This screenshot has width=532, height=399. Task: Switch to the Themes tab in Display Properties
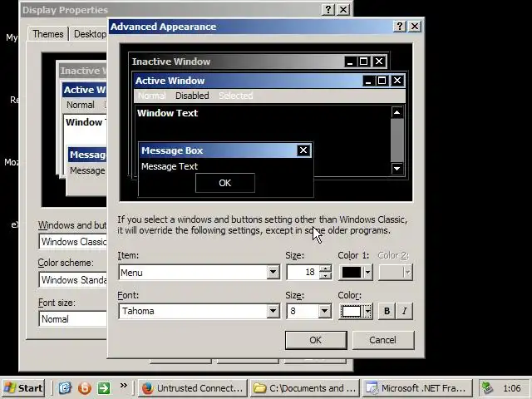tap(48, 34)
